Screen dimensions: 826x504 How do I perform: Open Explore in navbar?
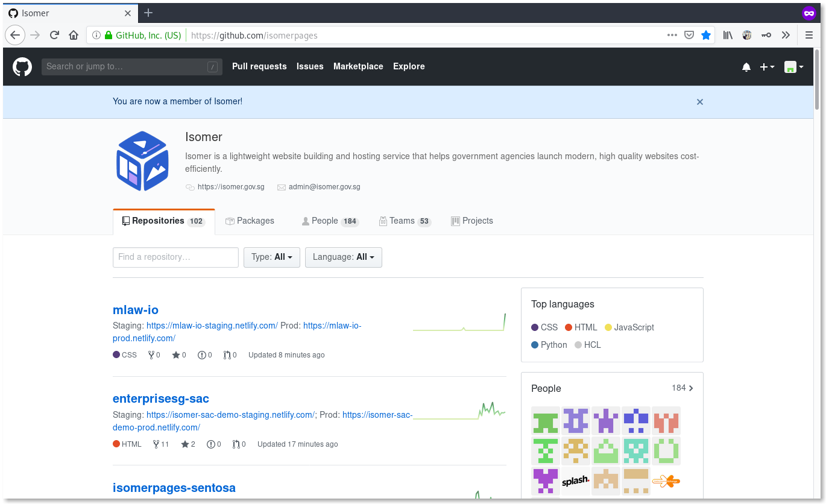pyautogui.click(x=409, y=66)
